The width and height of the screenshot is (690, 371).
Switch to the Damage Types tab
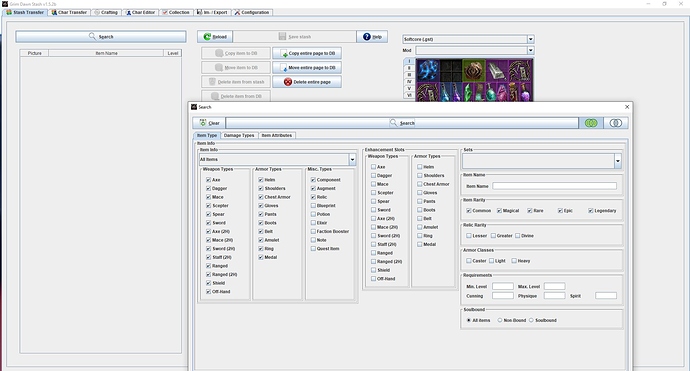pyautogui.click(x=239, y=135)
